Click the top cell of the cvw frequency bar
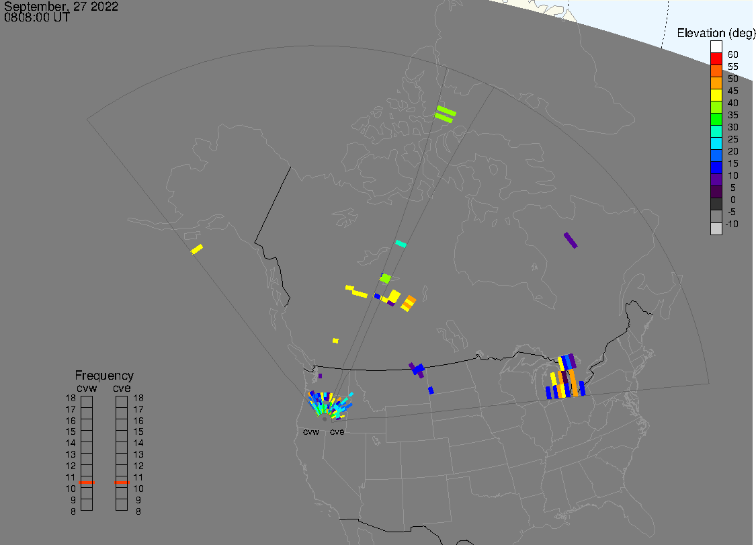Screen dimensions: 756x545 [x=87, y=402]
